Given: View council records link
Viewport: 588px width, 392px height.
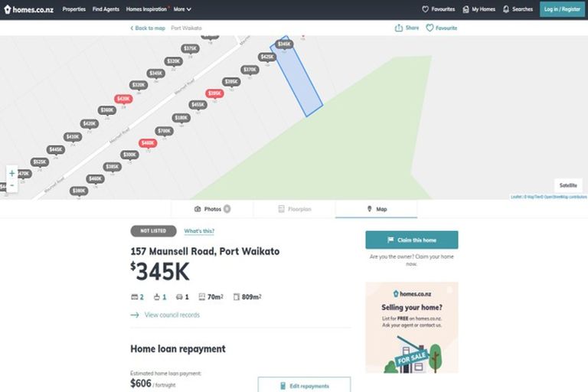Looking at the screenshot, I should pos(171,315).
